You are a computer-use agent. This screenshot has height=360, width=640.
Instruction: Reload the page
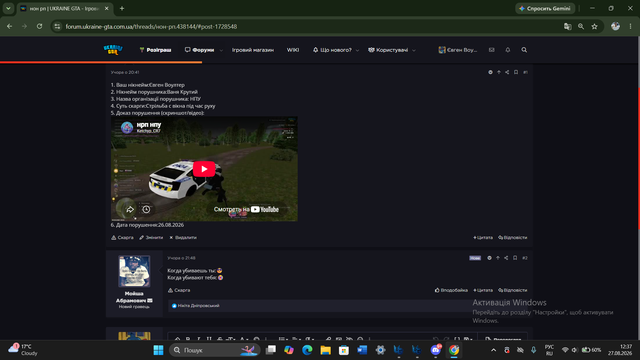(x=39, y=26)
